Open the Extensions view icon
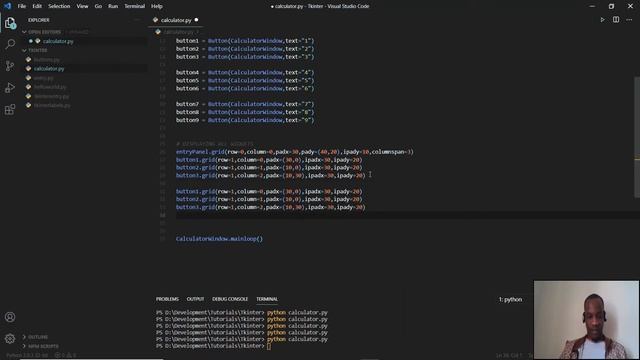The height and width of the screenshot is (360, 640). (10, 109)
